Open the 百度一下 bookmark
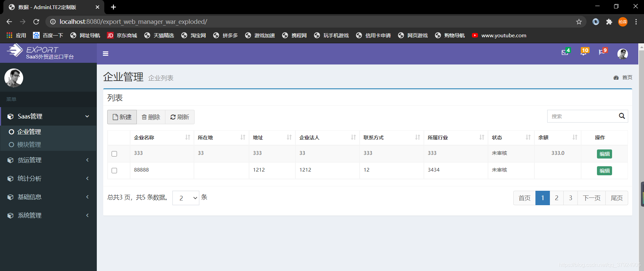This screenshot has width=644, height=271. tap(48, 35)
